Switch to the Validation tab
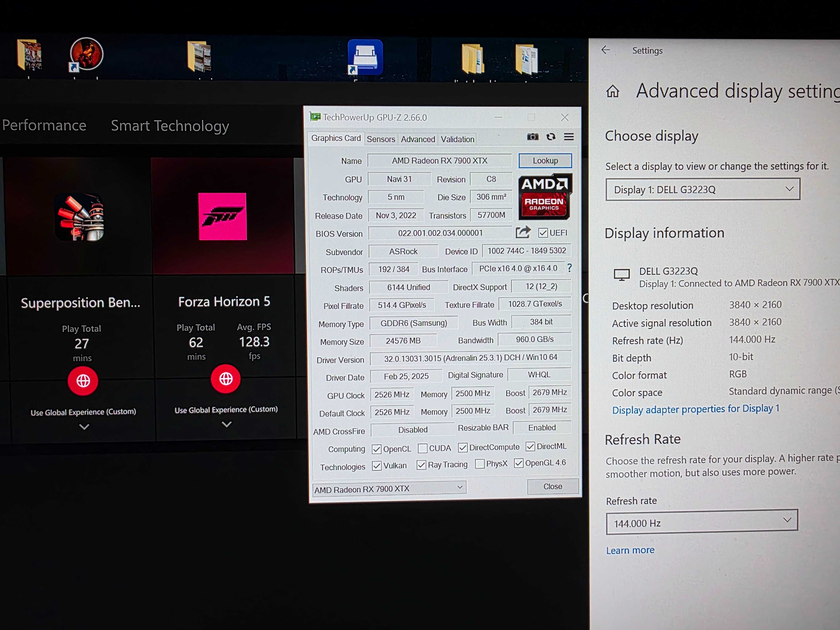This screenshot has width=840, height=630. point(457,139)
